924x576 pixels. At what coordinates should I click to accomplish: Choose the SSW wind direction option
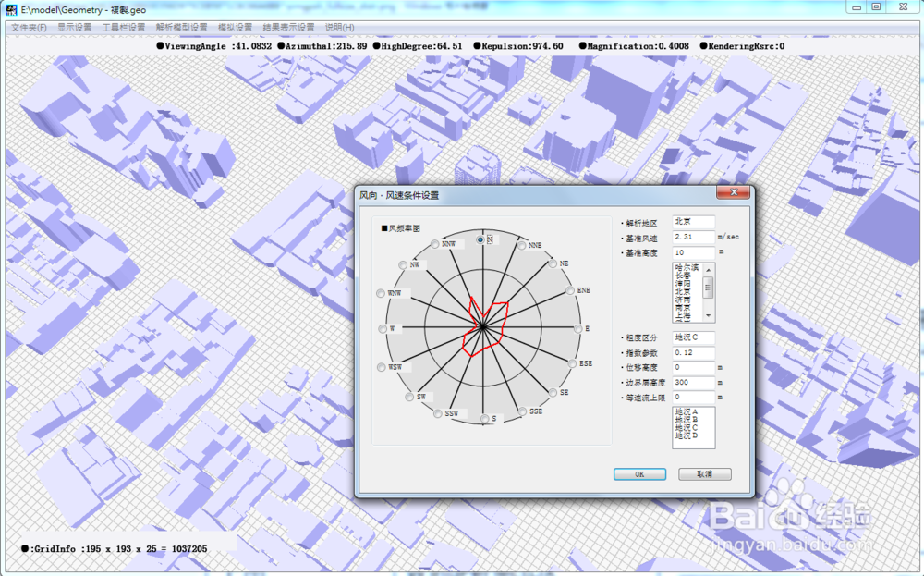438,414
